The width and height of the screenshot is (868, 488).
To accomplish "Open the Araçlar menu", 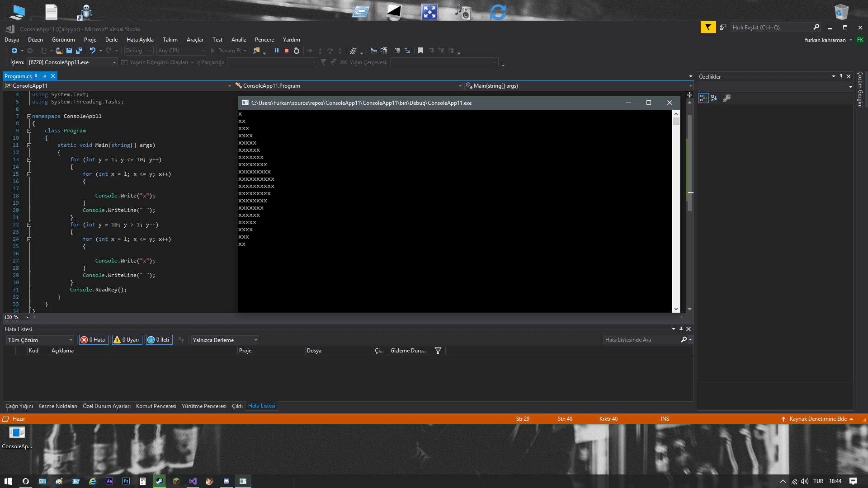I will (195, 40).
